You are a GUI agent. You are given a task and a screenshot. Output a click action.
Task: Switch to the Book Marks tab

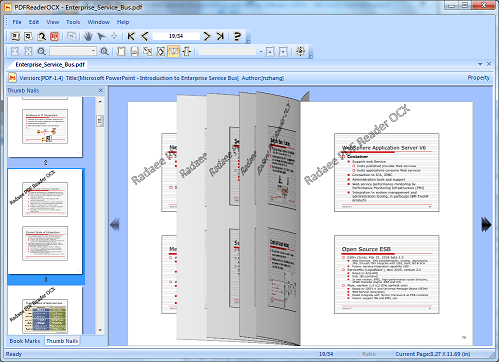pyautogui.click(x=25, y=341)
